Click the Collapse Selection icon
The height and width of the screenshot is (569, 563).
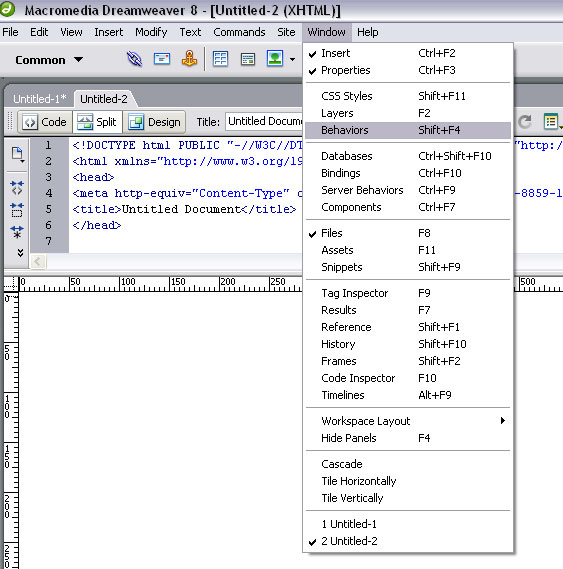pyautogui.click(x=17, y=210)
